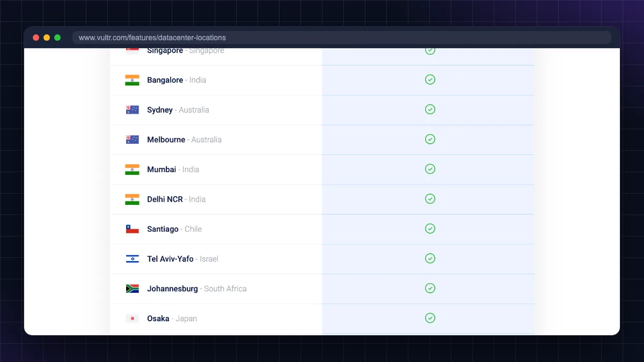The width and height of the screenshot is (644, 362).
Task: Click the red close window button
Action: click(36, 38)
